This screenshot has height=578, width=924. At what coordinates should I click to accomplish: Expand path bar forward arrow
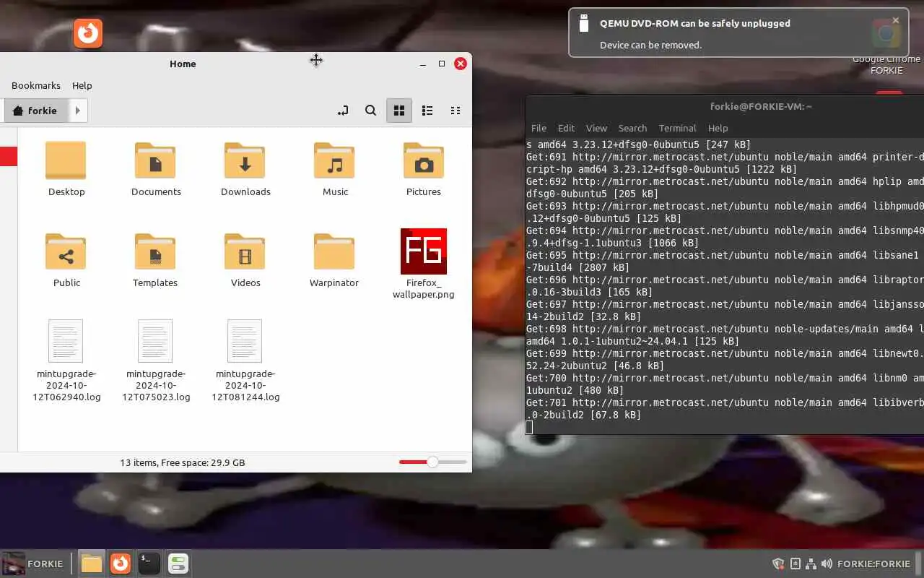click(x=77, y=111)
